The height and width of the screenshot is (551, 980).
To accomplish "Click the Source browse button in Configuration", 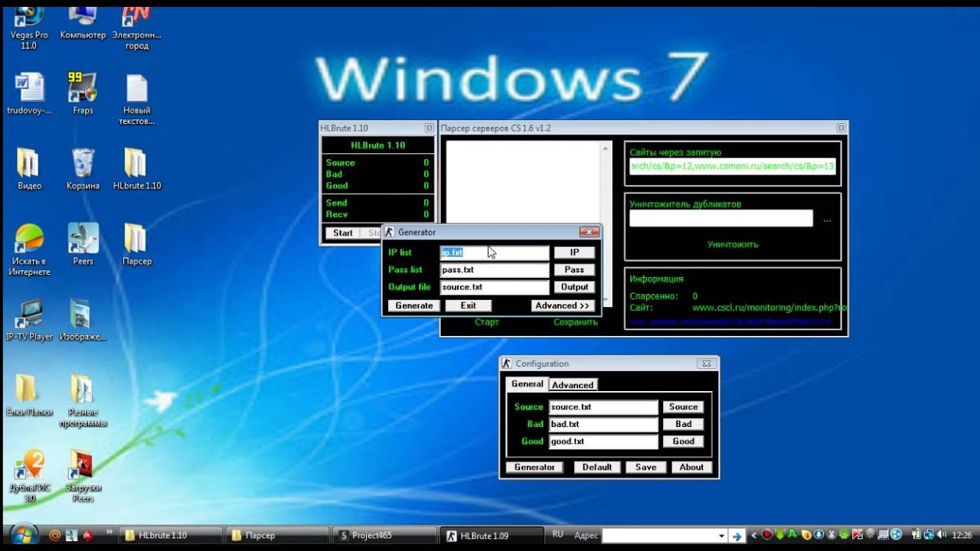I will [683, 407].
